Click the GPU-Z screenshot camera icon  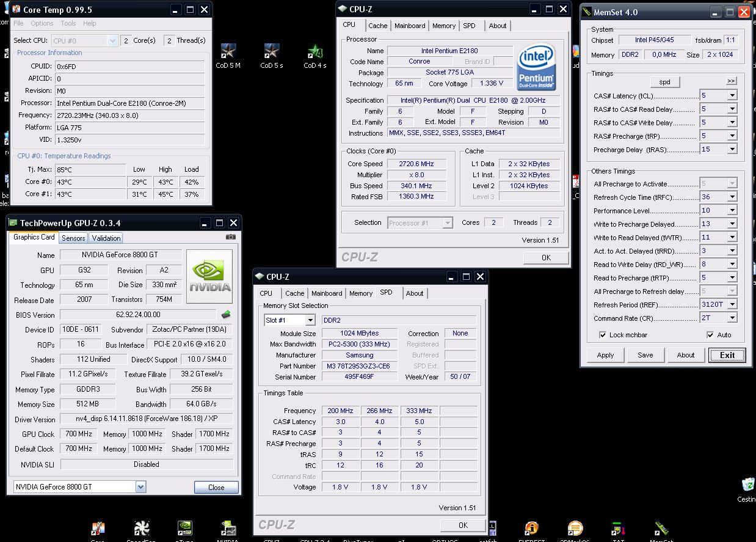(230, 237)
